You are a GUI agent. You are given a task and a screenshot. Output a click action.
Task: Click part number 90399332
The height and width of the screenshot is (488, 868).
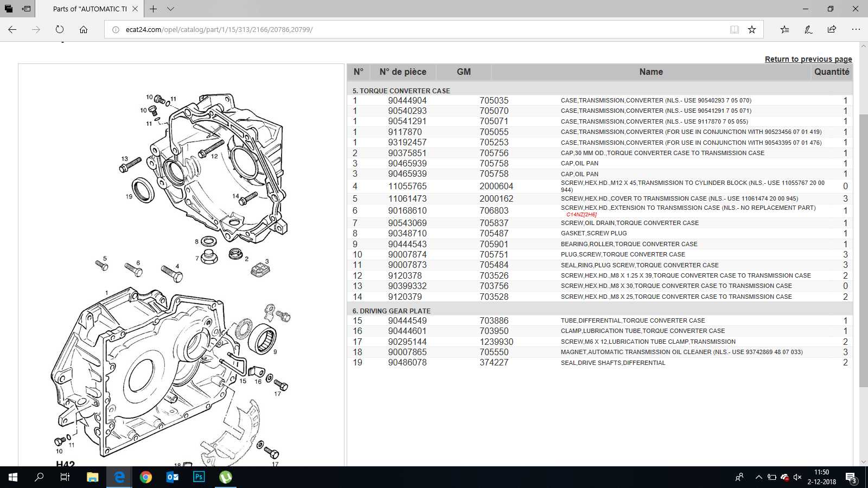click(x=407, y=286)
